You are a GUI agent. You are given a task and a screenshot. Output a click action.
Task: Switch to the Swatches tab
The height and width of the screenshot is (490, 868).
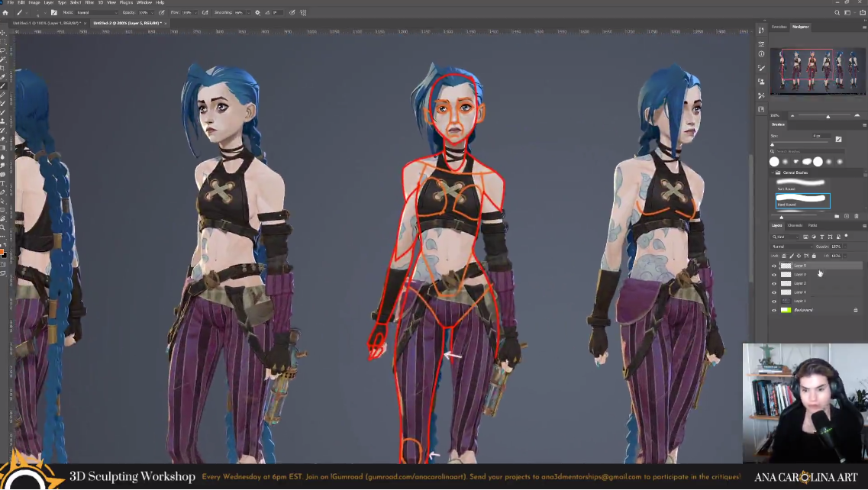coord(779,27)
